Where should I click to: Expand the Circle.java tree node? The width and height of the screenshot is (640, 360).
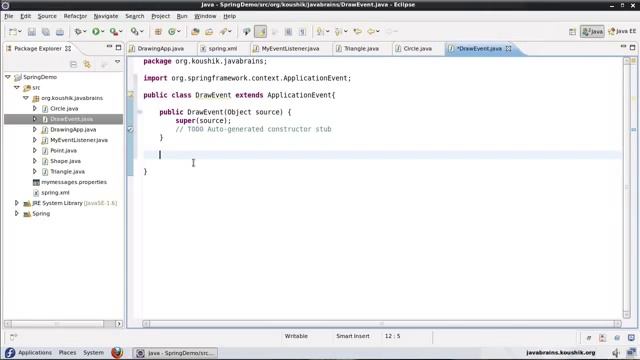(x=35, y=108)
